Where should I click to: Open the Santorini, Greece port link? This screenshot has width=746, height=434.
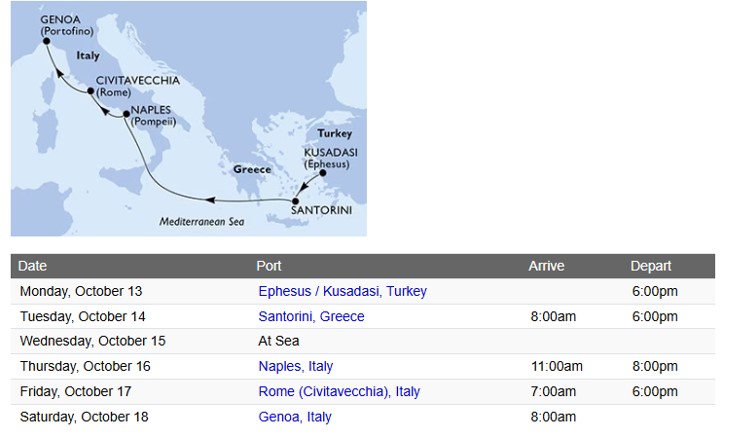pyautogui.click(x=311, y=316)
